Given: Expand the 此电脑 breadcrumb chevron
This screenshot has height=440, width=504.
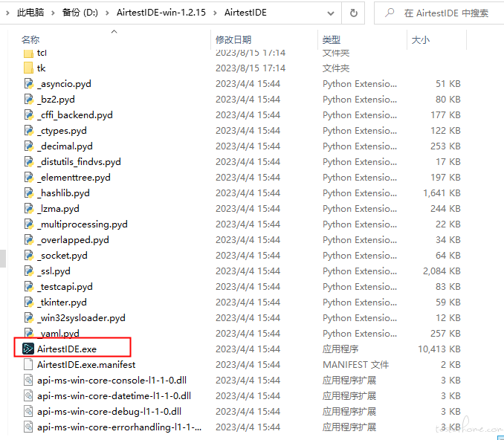Looking at the screenshot, I should [x=53, y=13].
